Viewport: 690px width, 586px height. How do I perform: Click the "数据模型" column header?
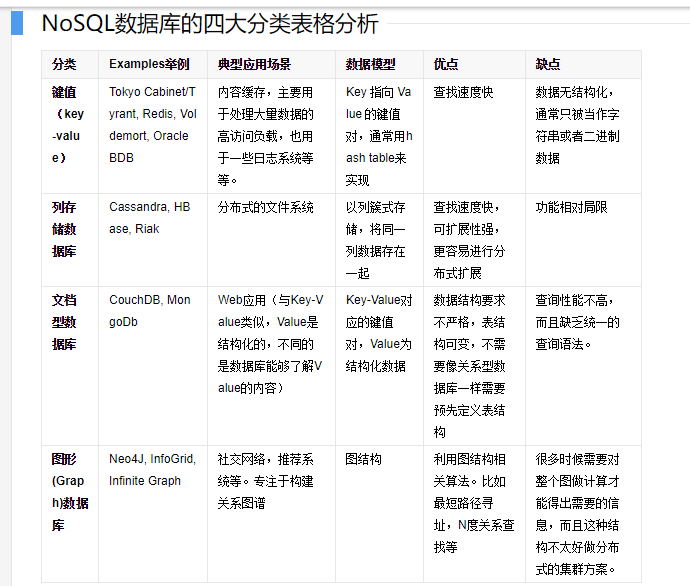(x=370, y=64)
